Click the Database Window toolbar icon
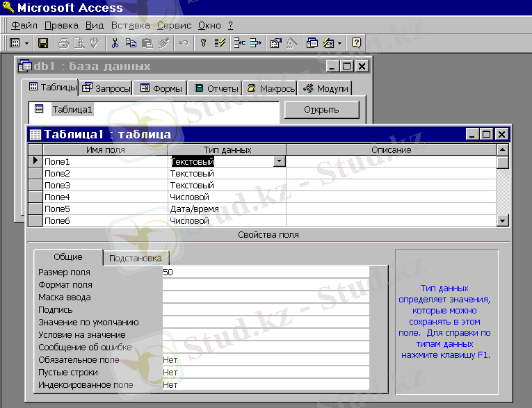Screen dimensions: 532x408 click(x=312, y=43)
